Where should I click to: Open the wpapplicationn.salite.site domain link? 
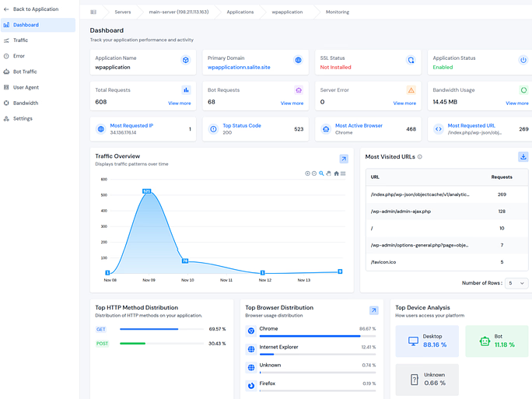[x=239, y=68]
